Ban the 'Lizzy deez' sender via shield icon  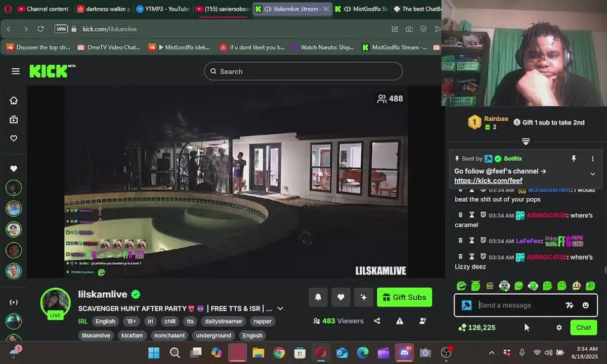click(483, 257)
